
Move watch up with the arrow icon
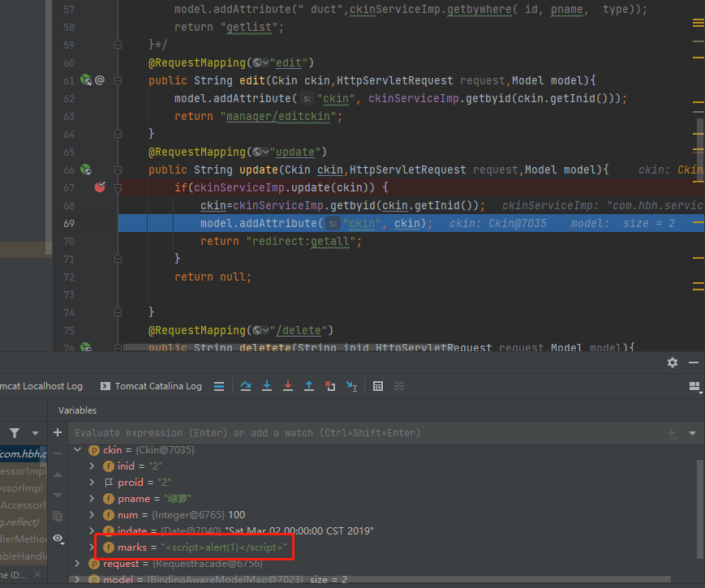(58, 474)
